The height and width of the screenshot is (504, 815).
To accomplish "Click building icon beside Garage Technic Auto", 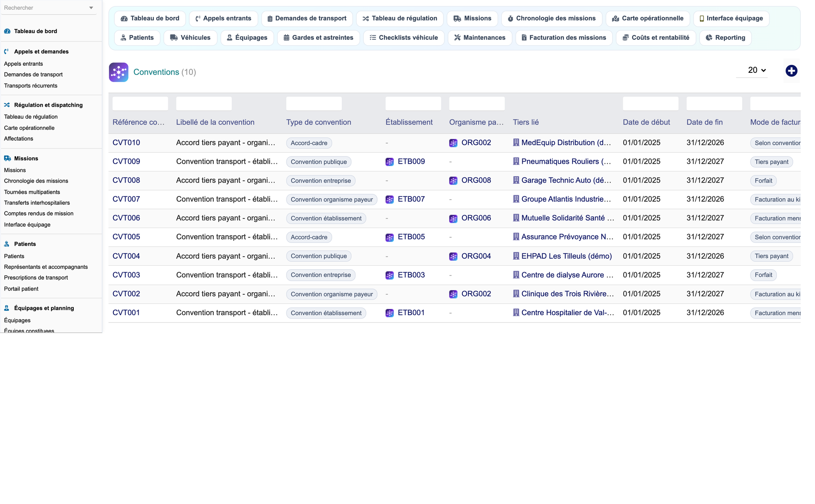I will 516,180.
